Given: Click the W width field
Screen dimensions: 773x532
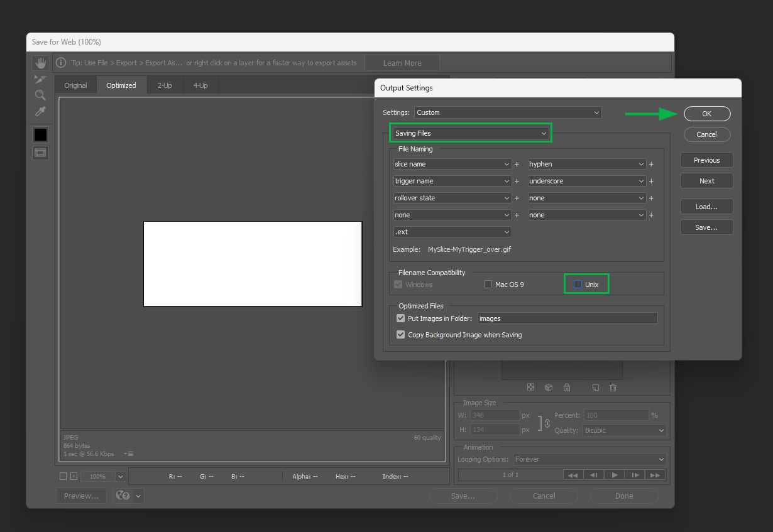Looking at the screenshot, I should [x=495, y=415].
